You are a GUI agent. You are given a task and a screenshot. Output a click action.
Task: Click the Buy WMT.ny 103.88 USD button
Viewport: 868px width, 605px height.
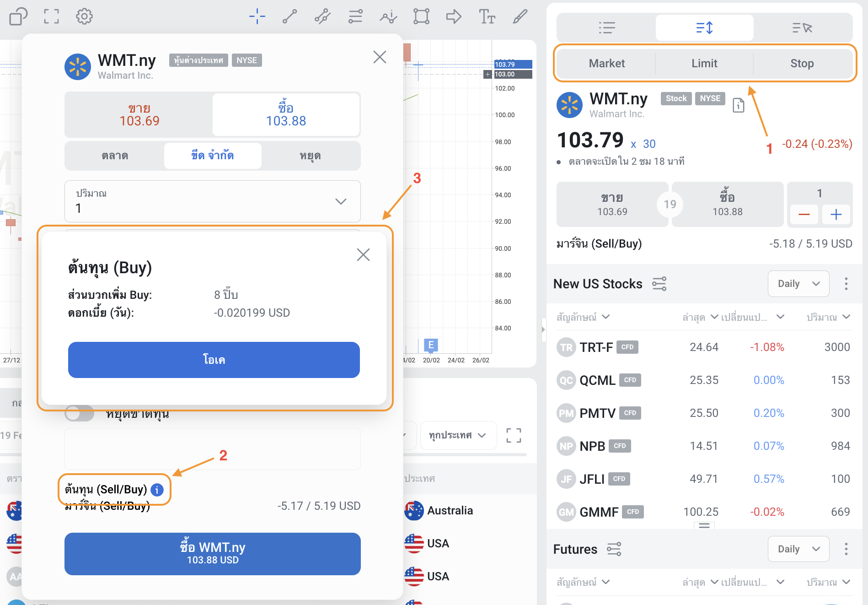pos(213,553)
